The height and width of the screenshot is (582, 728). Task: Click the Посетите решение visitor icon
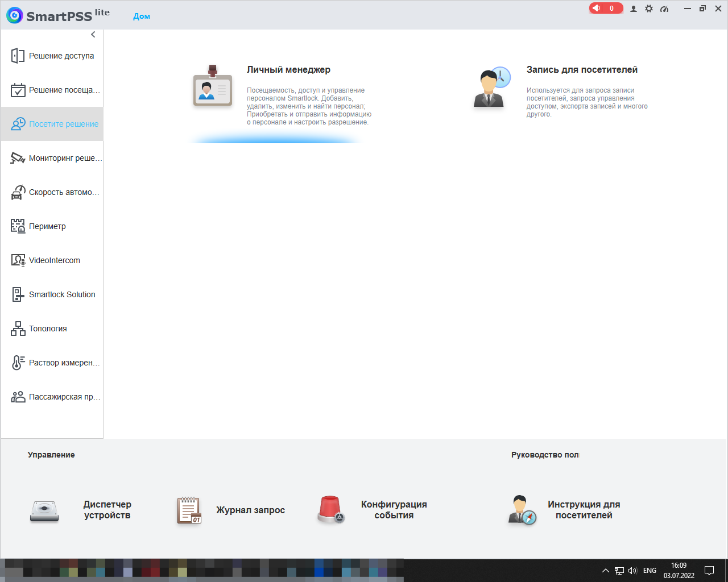[x=18, y=124]
